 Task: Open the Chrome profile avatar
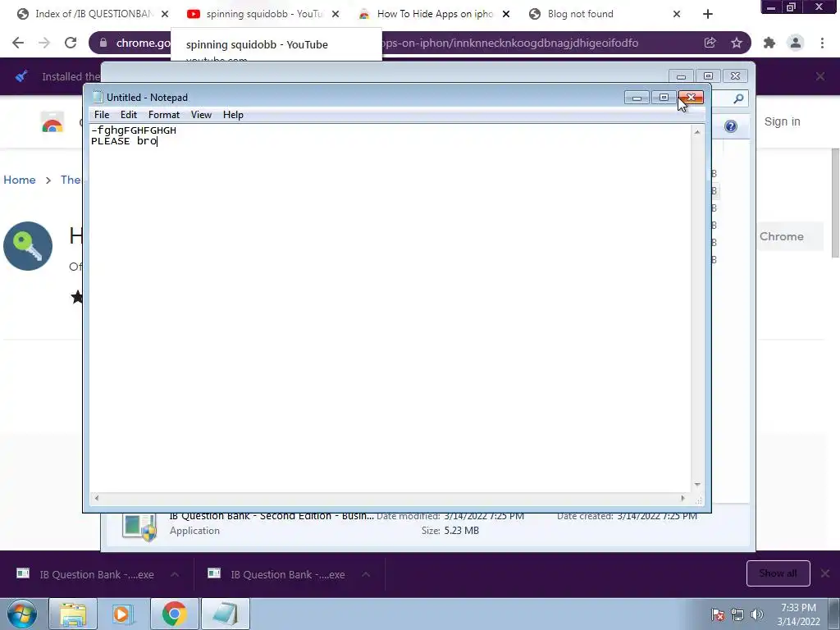796,43
